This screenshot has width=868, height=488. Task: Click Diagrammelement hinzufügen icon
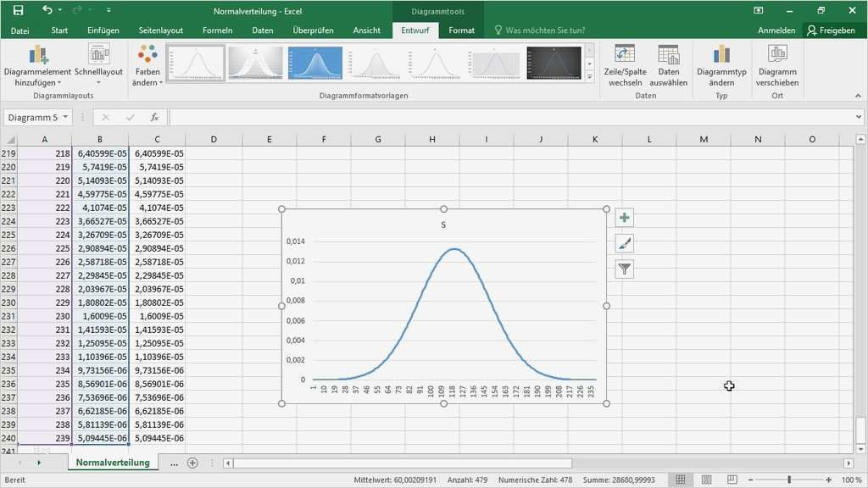click(x=38, y=55)
